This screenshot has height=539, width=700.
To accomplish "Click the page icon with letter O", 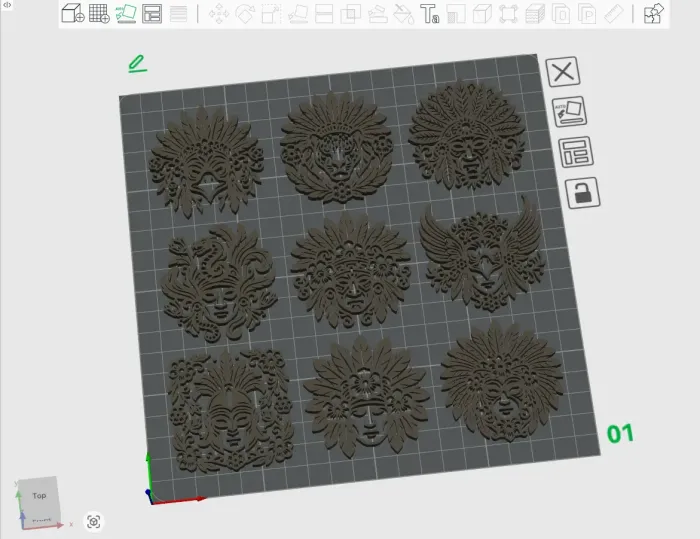I will pos(561,14).
